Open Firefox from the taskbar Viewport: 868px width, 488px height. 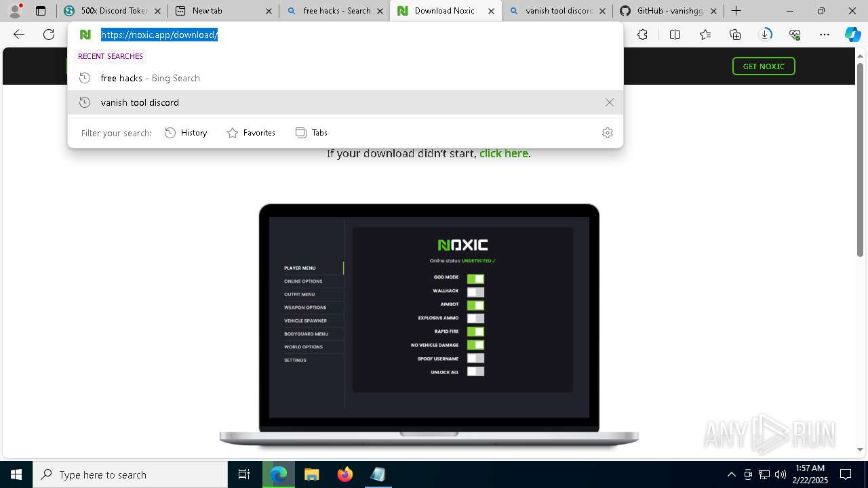345,474
